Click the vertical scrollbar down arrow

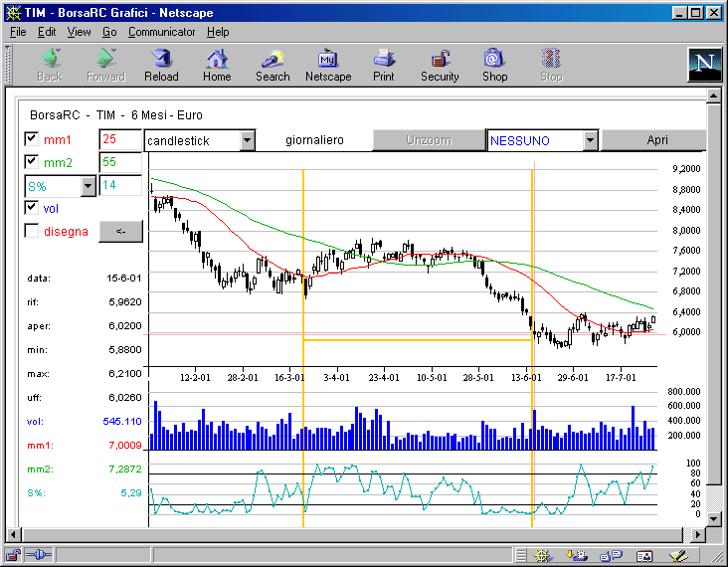714,518
